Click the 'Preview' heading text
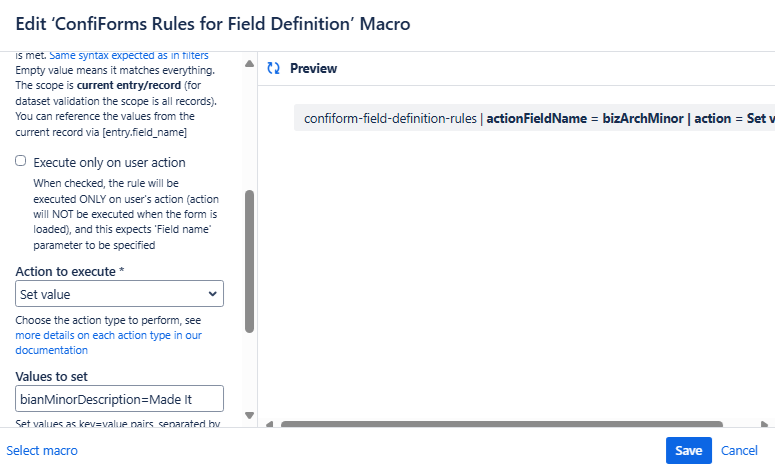This screenshot has height=470, width=775. (313, 68)
